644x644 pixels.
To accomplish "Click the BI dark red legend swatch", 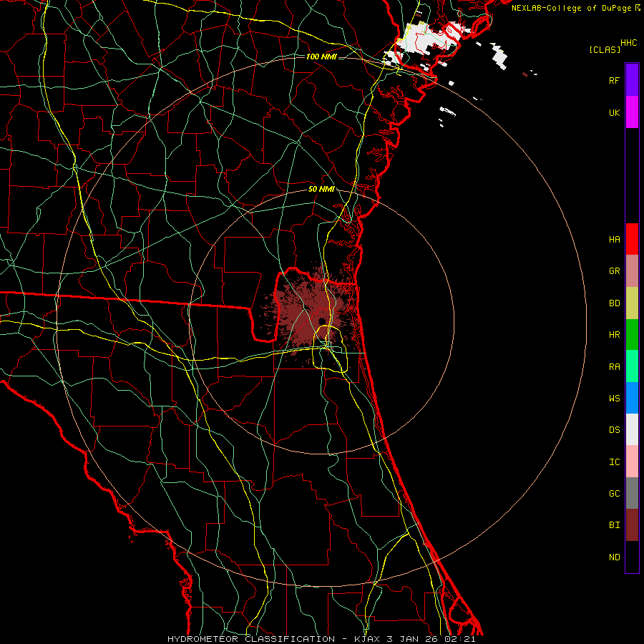I will pos(632,525).
